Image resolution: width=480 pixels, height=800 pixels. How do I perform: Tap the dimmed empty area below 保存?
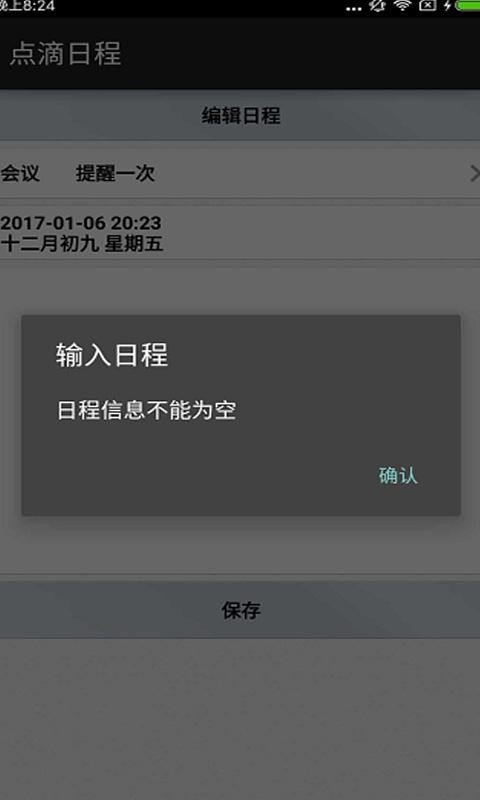pos(240,719)
